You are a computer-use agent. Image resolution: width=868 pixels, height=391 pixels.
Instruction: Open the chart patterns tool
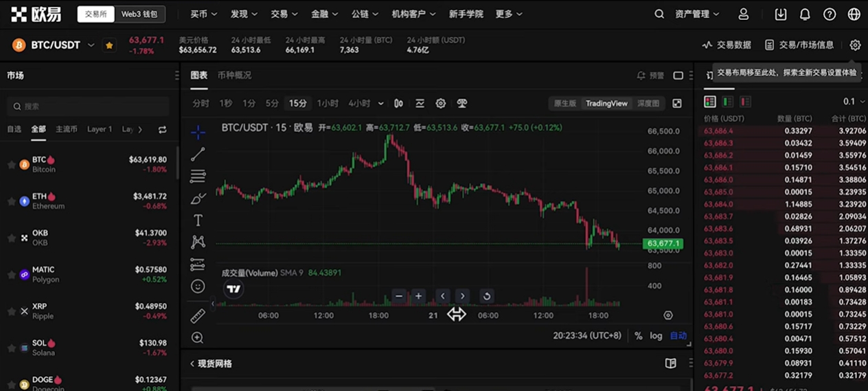pos(198,242)
